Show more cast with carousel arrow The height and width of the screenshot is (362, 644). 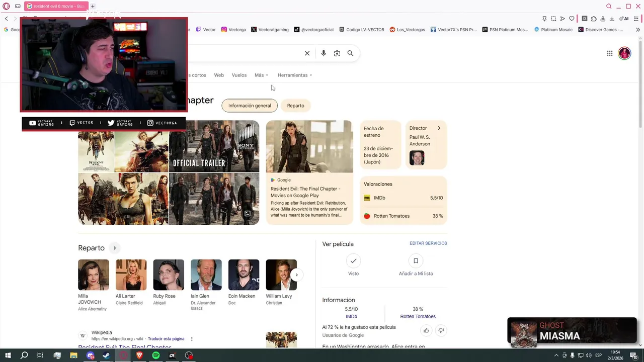(297, 275)
